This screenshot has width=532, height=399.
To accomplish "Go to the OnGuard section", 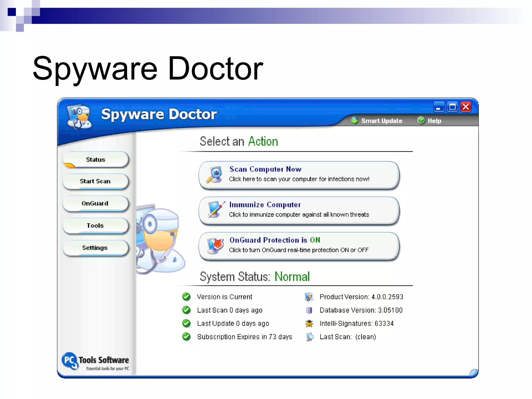I will [x=96, y=203].
